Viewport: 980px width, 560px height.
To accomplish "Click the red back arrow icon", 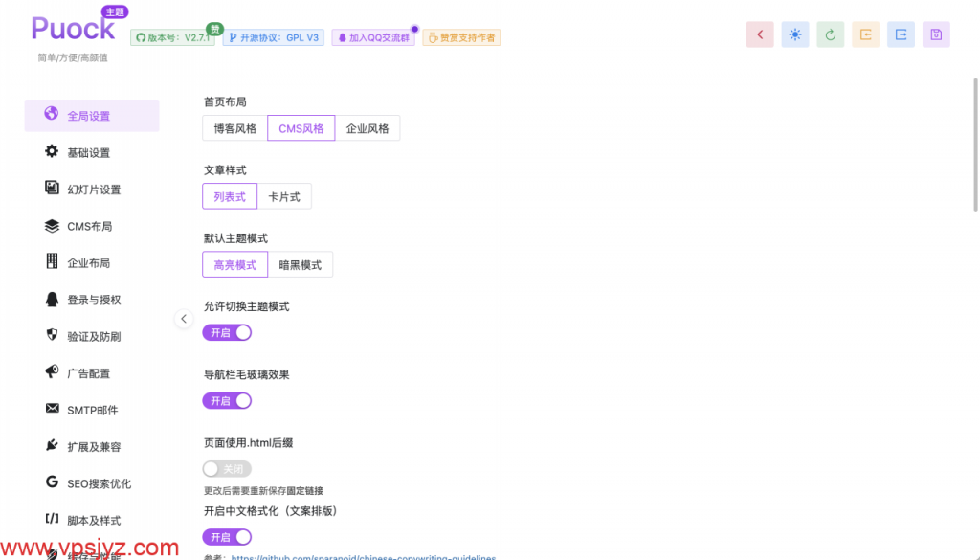I will [x=760, y=34].
